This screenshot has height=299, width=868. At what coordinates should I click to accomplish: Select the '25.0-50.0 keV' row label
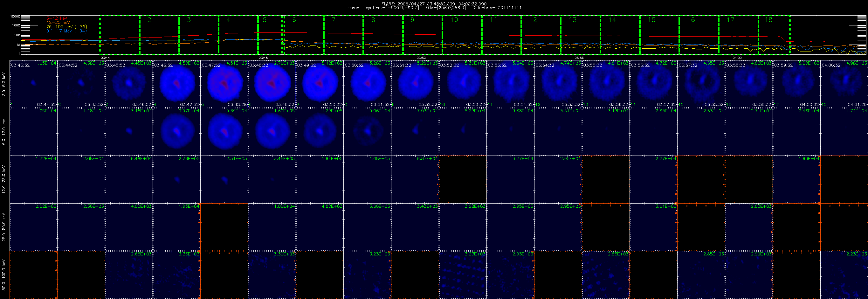click(4, 227)
